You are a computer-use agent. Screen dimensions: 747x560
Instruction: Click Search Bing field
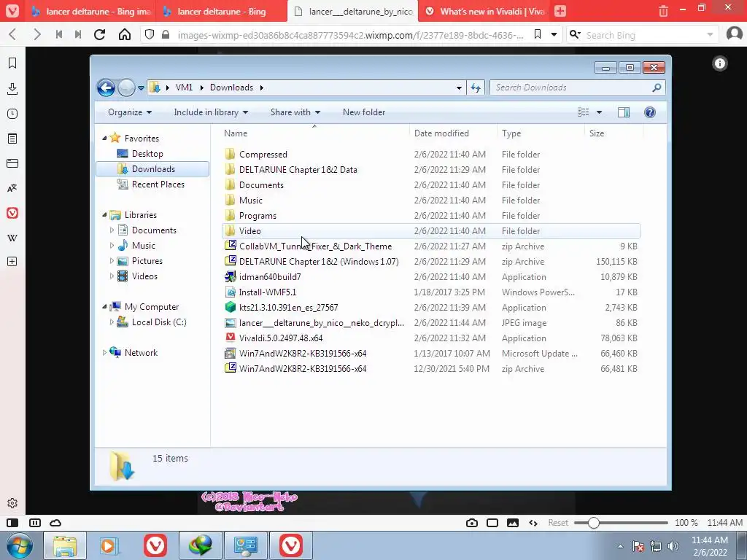643,35
